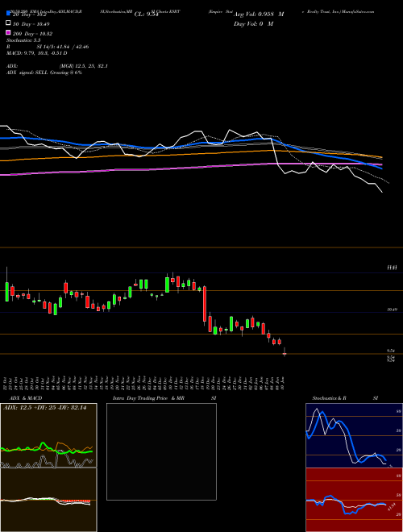Select the '50 Day = 10.49' legend text
The height and width of the screenshot is (532, 403).
(31, 24)
